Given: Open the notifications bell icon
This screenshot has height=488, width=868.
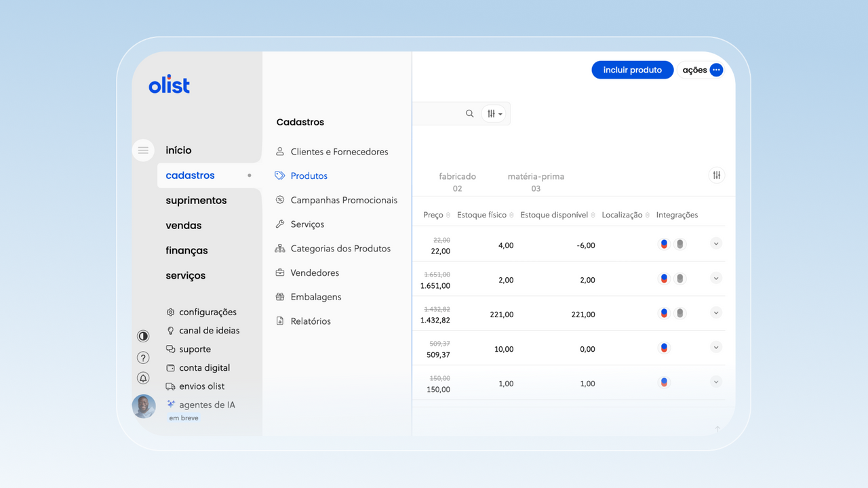Looking at the screenshot, I should [143, 378].
